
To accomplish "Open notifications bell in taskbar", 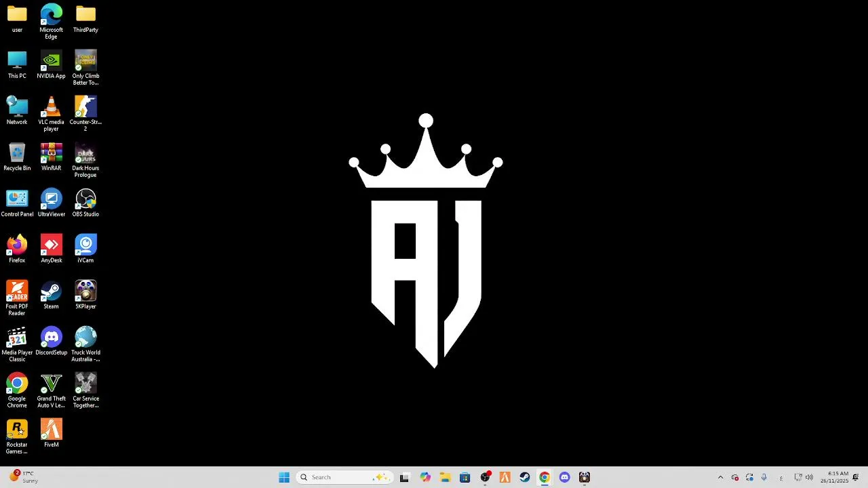I will (856, 477).
